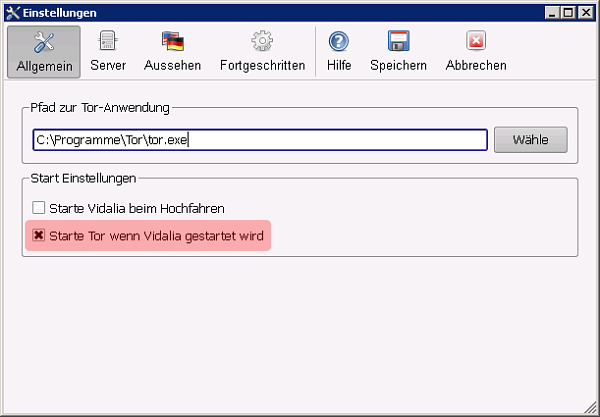
Task: Open the Server settings page
Action: click(108, 52)
